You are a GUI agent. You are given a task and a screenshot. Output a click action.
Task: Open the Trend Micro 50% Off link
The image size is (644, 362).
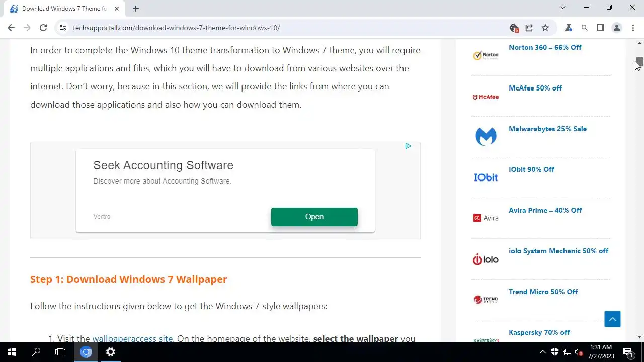tap(543, 292)
